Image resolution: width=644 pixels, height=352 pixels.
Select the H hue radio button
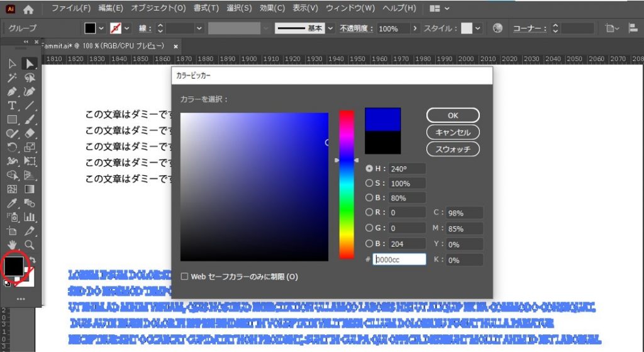point(369,168)
